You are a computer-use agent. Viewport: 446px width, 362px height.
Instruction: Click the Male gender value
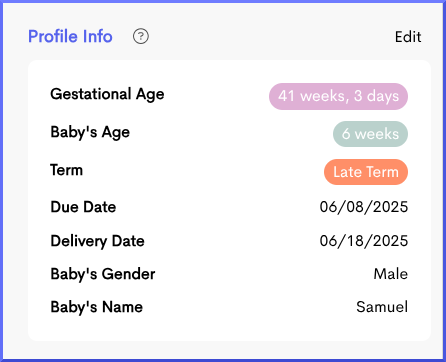(x=391, y=274)
